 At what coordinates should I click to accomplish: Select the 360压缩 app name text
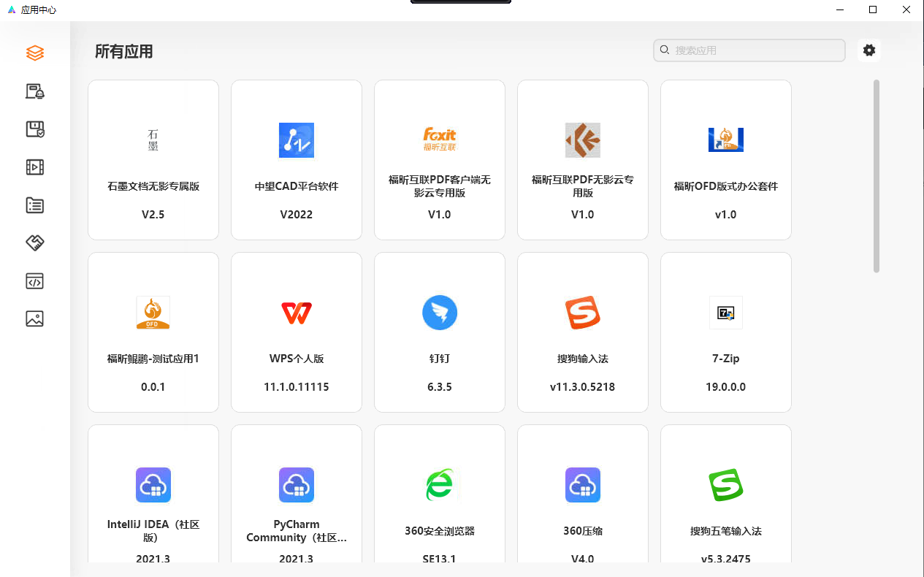click(583, 531)
